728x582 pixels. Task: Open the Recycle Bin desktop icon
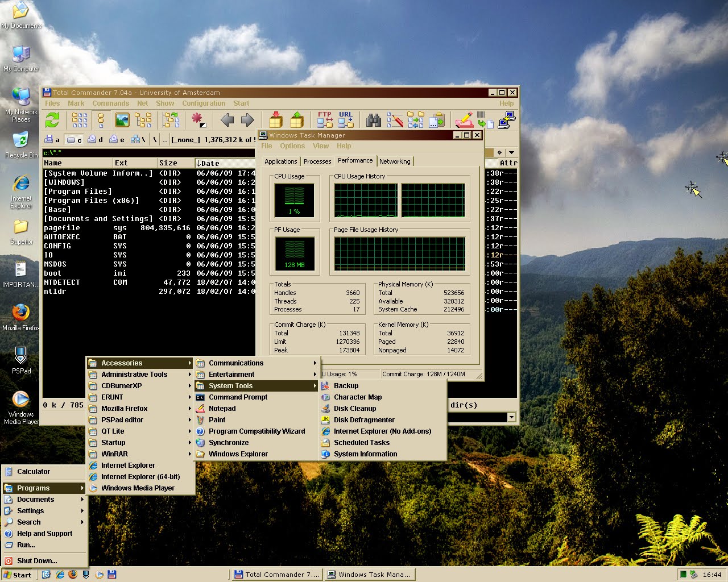coord(22,145)
